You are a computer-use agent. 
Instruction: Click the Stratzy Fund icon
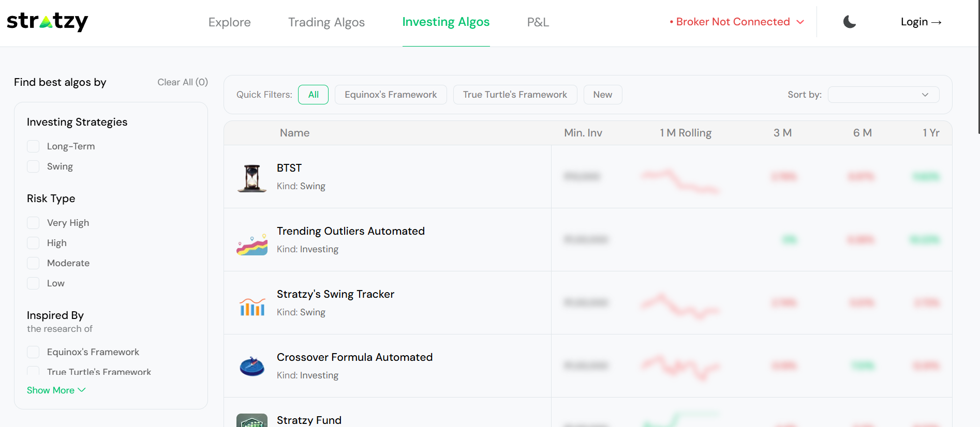pos(252,420)
